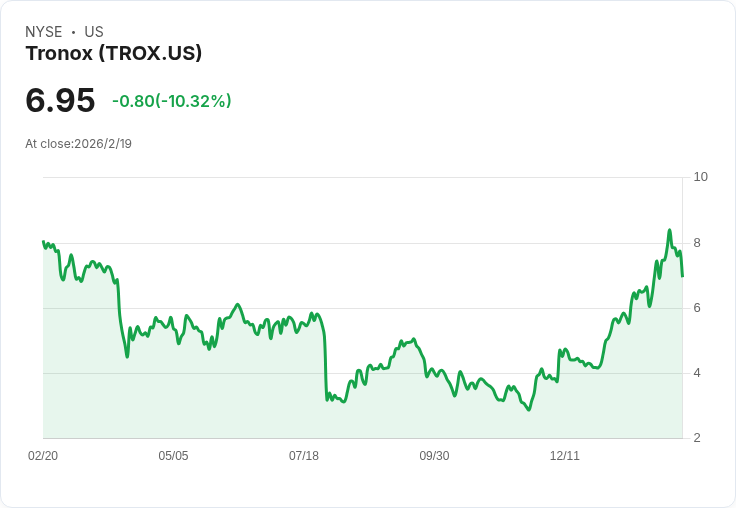Click the lowest trough of the price line
Screen dimensions: 736x508
click(529, 410)
